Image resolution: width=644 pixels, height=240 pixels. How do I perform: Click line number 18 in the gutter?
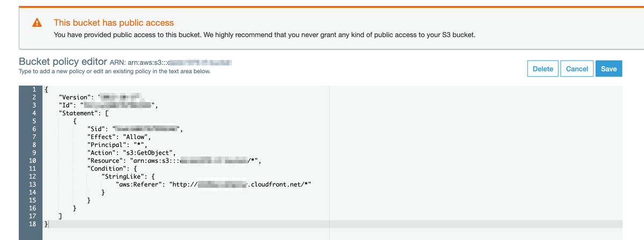(32, 223)
